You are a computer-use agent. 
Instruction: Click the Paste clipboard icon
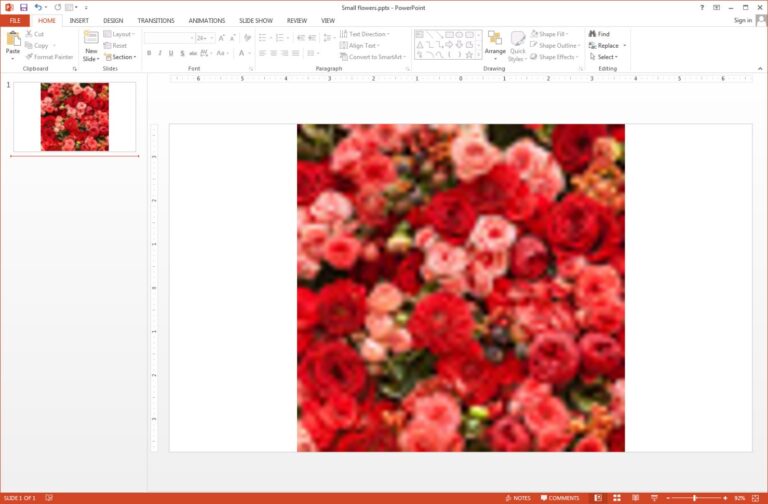tap(13, 38)
